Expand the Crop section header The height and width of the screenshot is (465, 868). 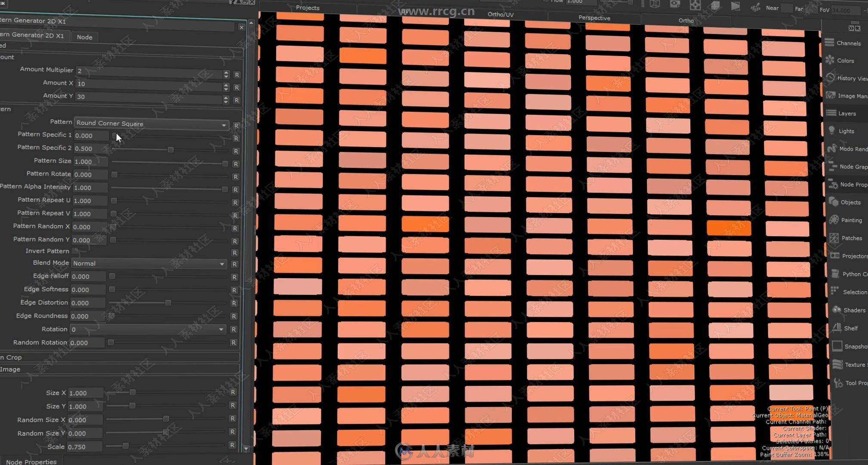tap(119, 357)
